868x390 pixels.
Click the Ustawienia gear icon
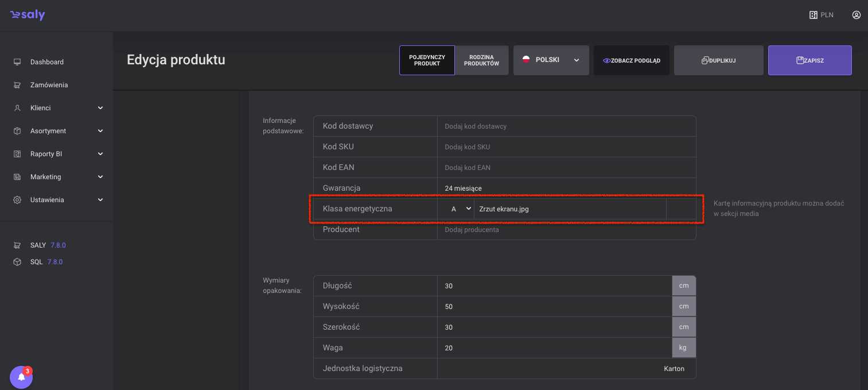click(x=17, y=200)
